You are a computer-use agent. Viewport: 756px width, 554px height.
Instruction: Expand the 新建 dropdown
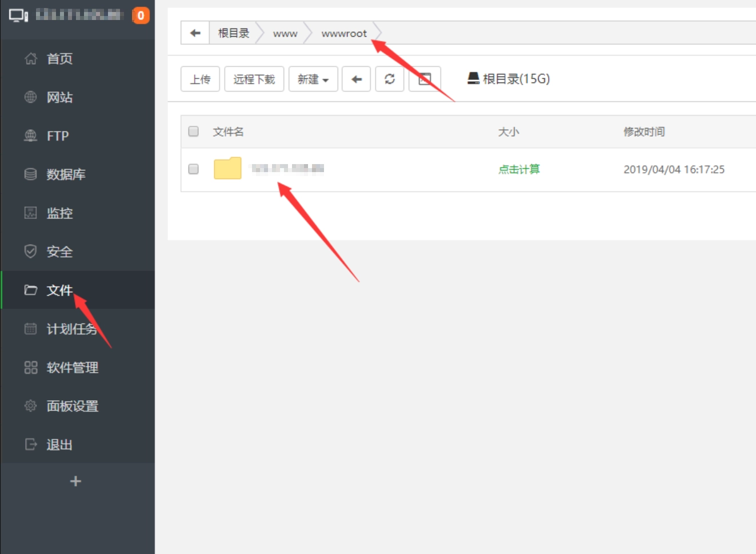(x=313, y=79)
